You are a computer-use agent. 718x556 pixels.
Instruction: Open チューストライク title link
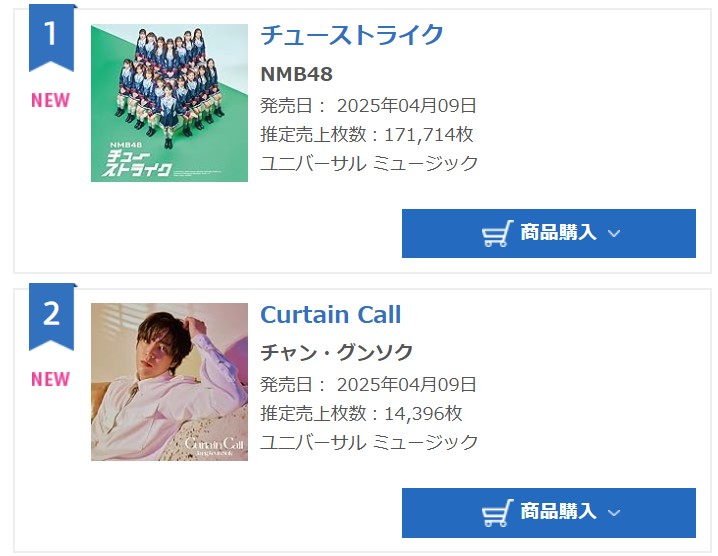click(352, 35)
